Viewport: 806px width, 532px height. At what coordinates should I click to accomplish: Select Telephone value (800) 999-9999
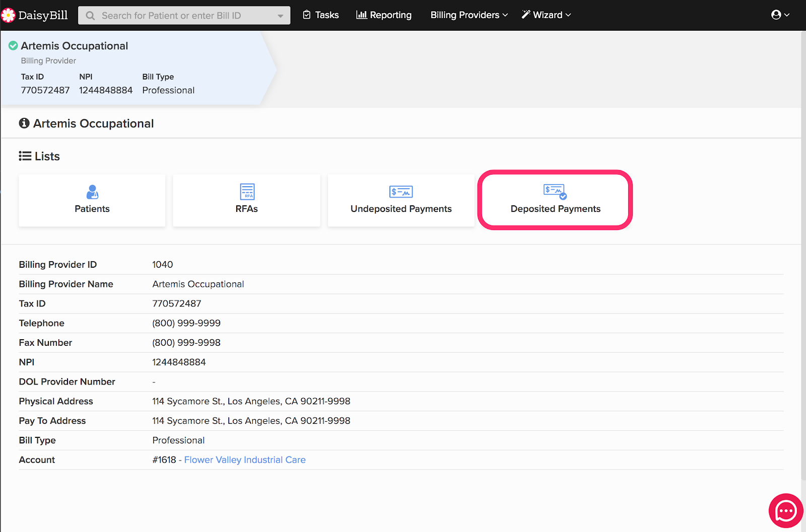(x=186, y=323)
